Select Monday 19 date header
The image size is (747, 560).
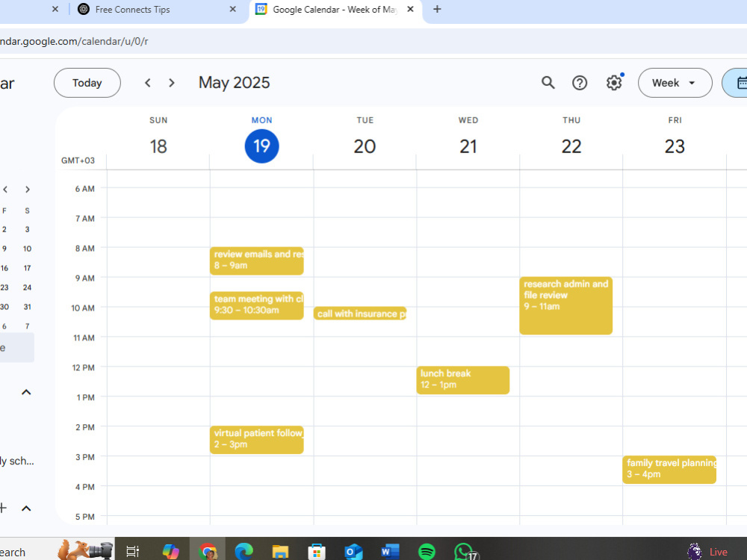(x=262, y=146)
